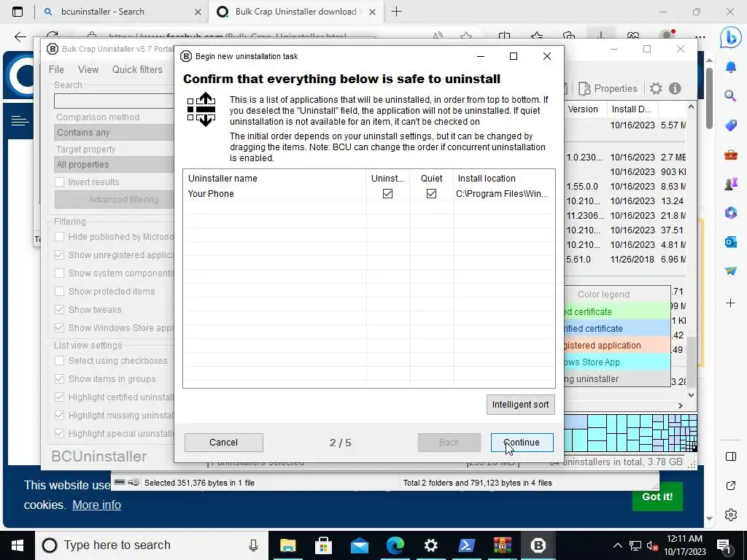
Task: Click the Uninstaller name column header
Action: pyautogui.click(x=274, y=179)
